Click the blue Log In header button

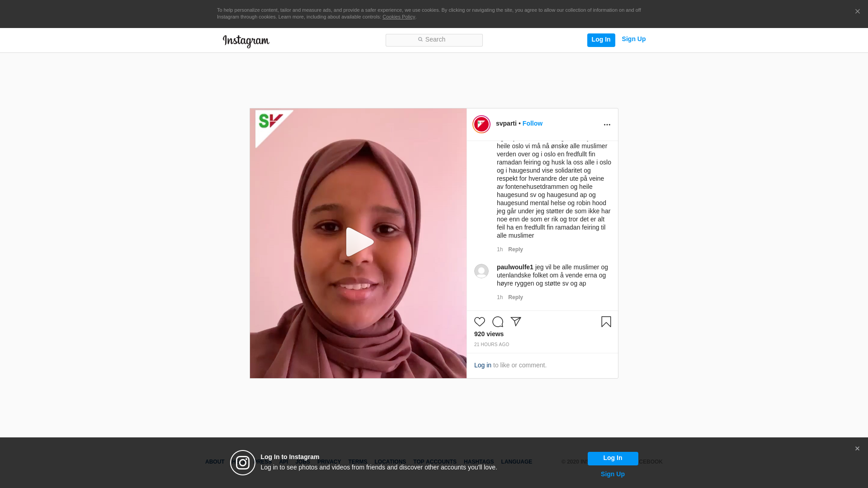[601, 40]
